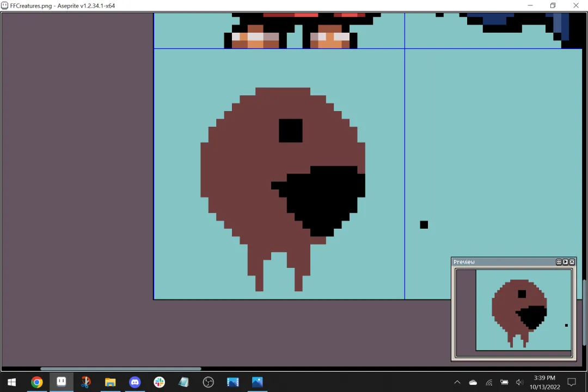The image size is (588, 392).
Task: Open the Windows Start menu
Action: point(11,382)
